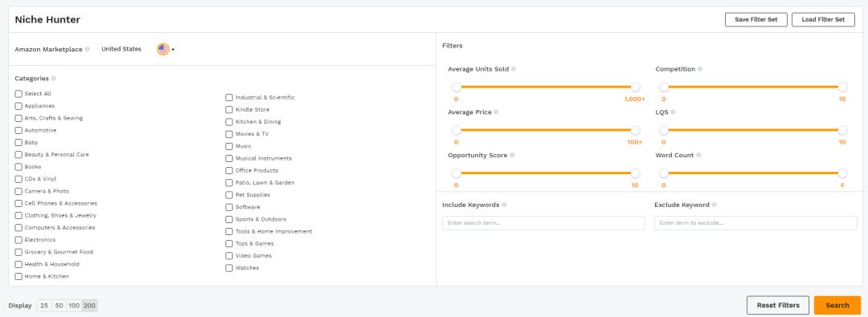Click the Average Units Sold info icon
The width and height of the screenshot is (868, 317).
pyautogui.click(x=514, y=69)
